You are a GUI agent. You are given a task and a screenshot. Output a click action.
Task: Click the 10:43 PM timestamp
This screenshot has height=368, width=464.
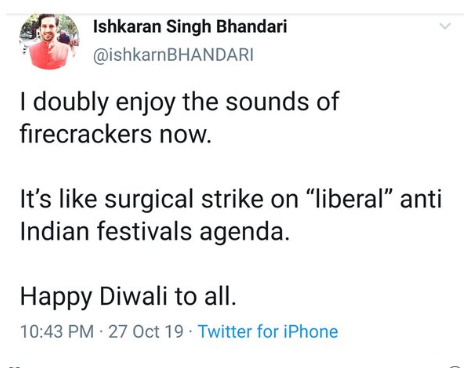[57, 331]
